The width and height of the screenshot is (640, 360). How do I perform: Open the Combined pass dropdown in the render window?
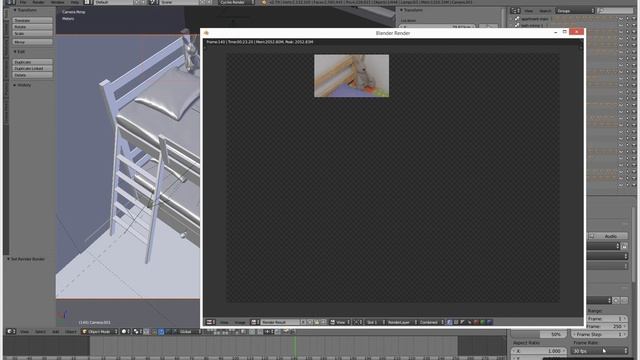(431, 322)
